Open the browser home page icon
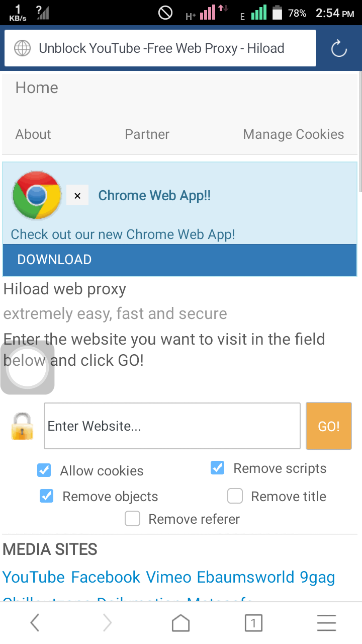The height and width of the screenshot is (644, 362). 180,623
